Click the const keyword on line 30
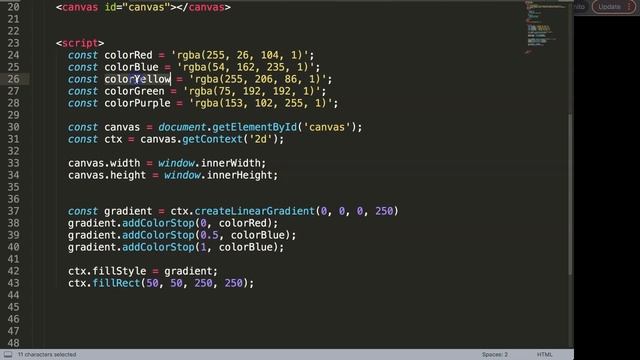 (x=83, y=127)
